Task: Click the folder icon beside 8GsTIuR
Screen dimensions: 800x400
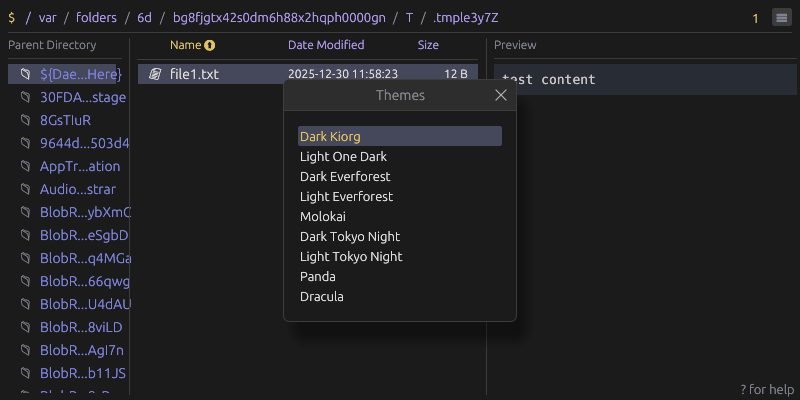Action: pos(25,120)
